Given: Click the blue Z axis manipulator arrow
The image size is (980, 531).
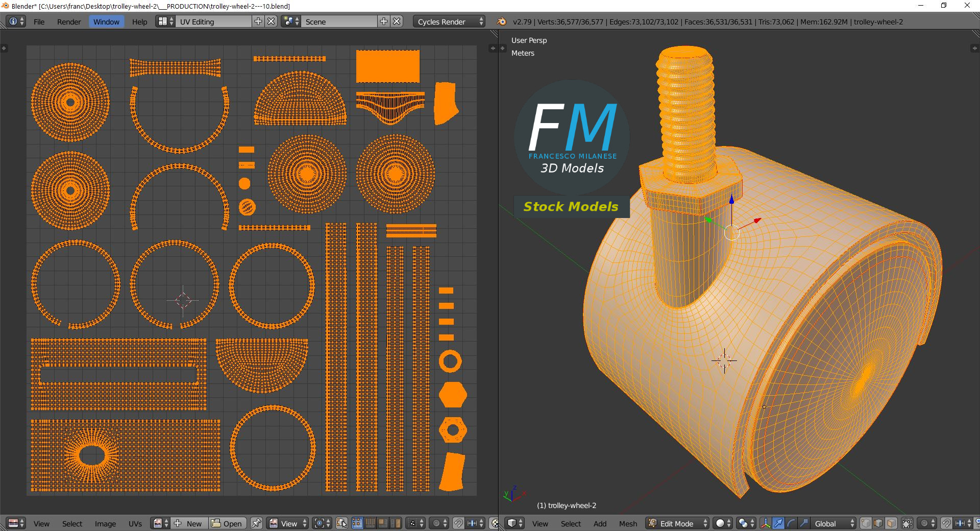Looking at the screenshot, I should point(731,200).
